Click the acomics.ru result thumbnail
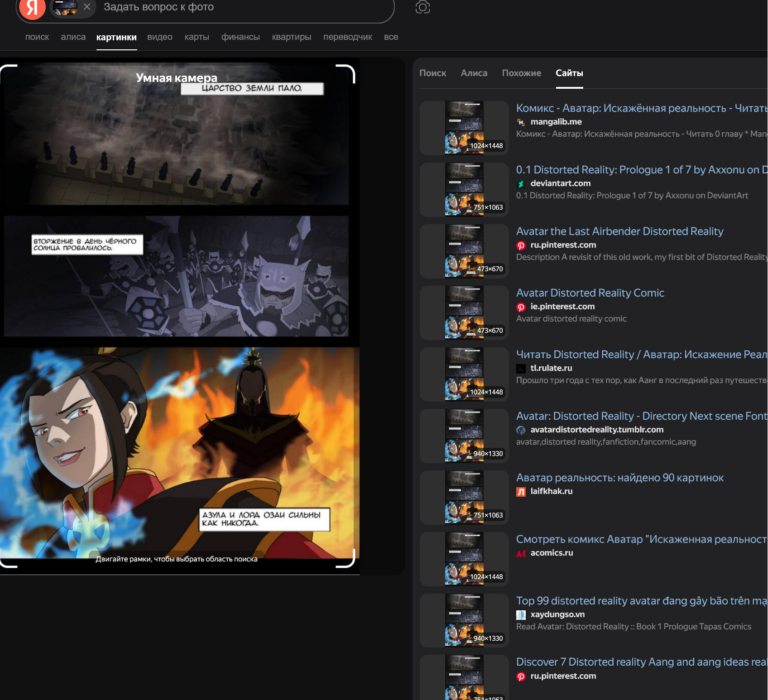The width and height of the screenshot is (768, 700). click(464, 559)
